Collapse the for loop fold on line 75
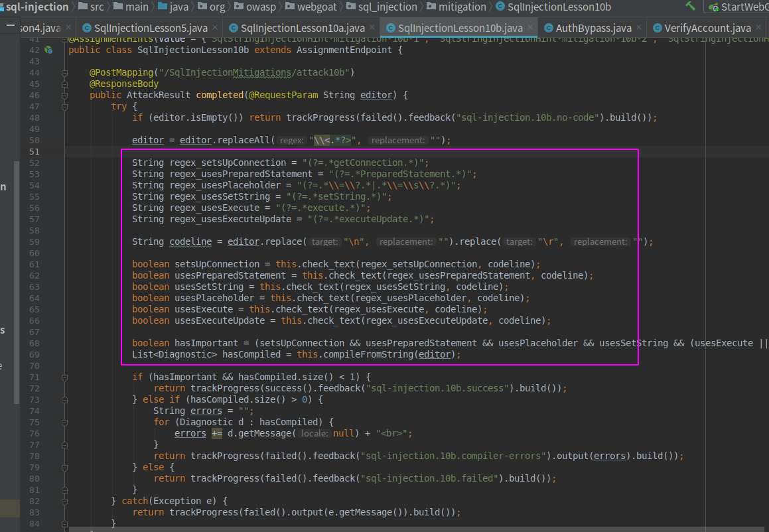This screenshot has width=769, height=532. click(64, 422)
